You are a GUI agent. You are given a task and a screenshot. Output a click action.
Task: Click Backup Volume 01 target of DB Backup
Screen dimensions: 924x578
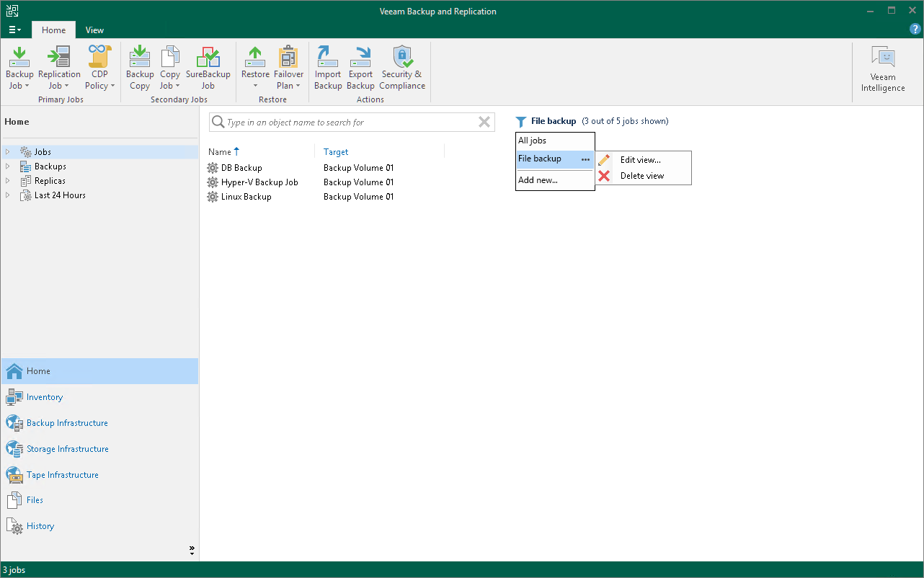(358, 168)
